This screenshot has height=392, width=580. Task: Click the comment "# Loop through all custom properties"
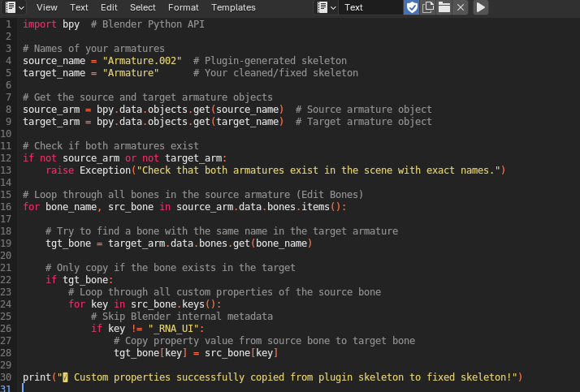coord(224,292)
